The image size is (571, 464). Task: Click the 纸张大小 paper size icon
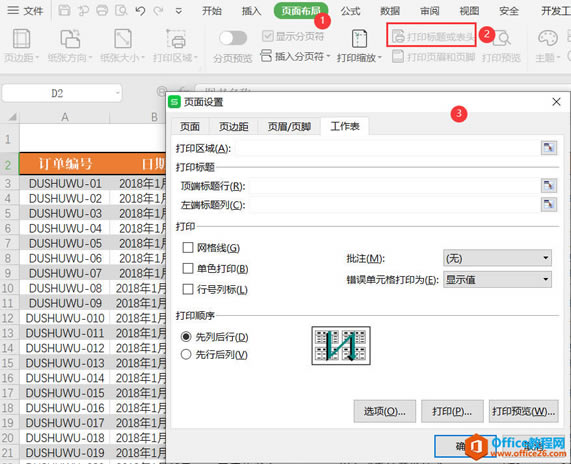point(123,39)
